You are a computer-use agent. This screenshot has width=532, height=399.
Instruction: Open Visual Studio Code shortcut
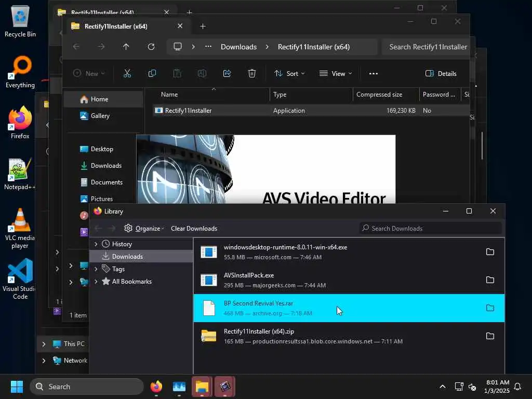[20, 279]
